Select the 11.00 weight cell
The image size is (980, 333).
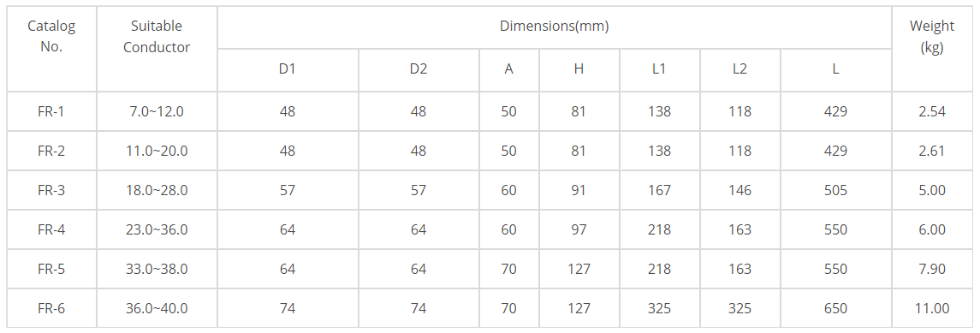coord(932,309)
